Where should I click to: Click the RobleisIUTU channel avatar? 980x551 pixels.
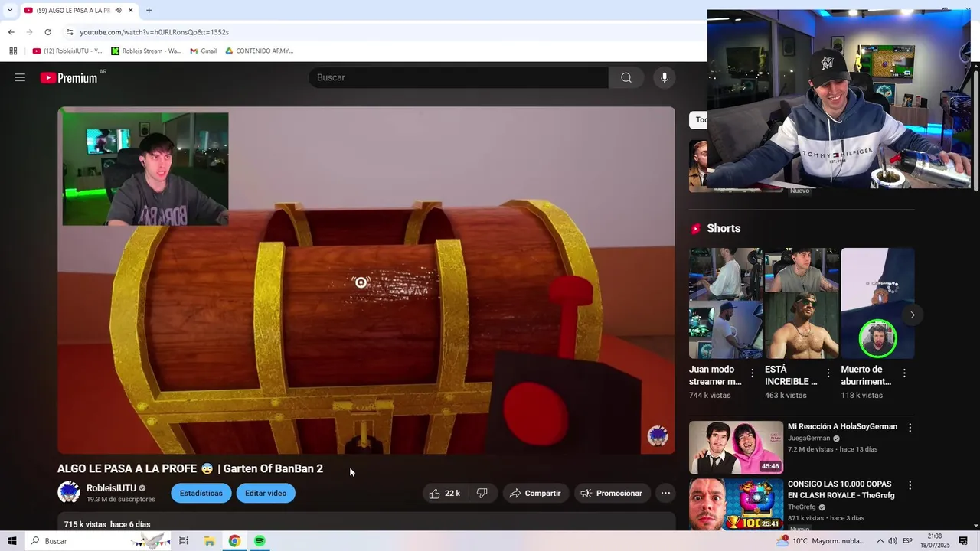click(x=69, y=493)
